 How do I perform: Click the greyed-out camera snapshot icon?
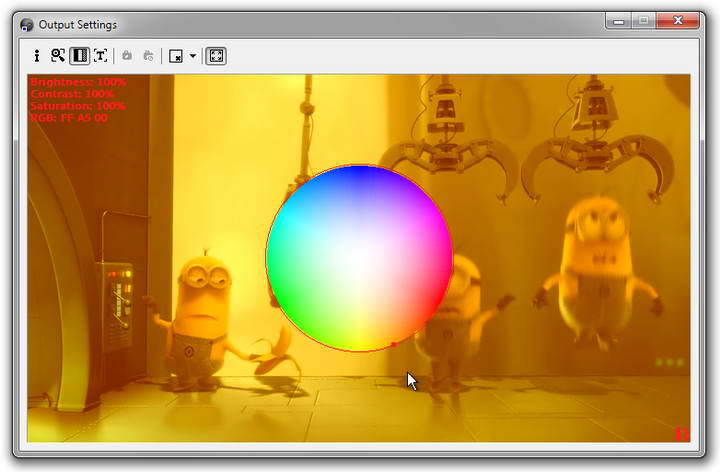127,56
